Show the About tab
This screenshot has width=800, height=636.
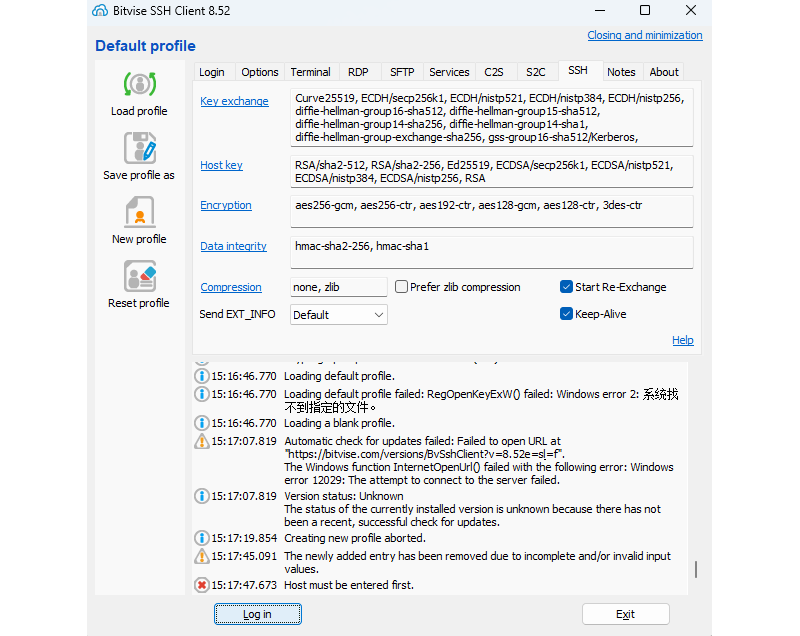point(664,72)
